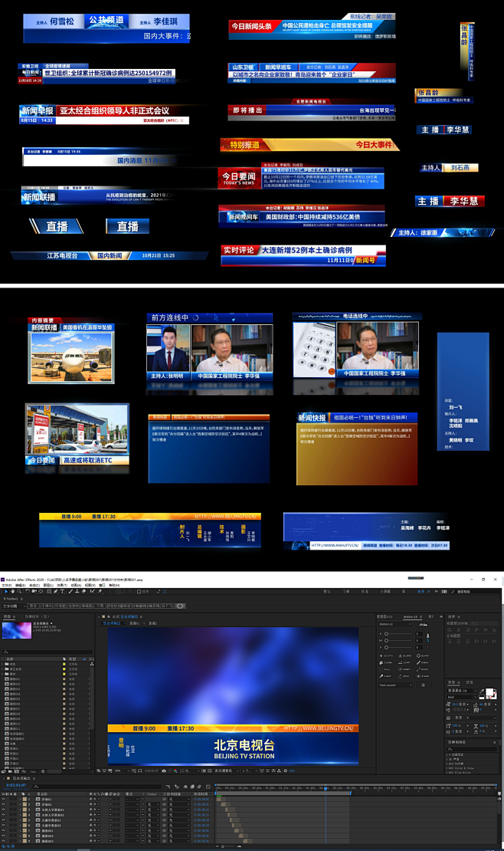Click the BURST icon in Motion panel
Screen dimensions: 504x851
[x=423, y=655]
